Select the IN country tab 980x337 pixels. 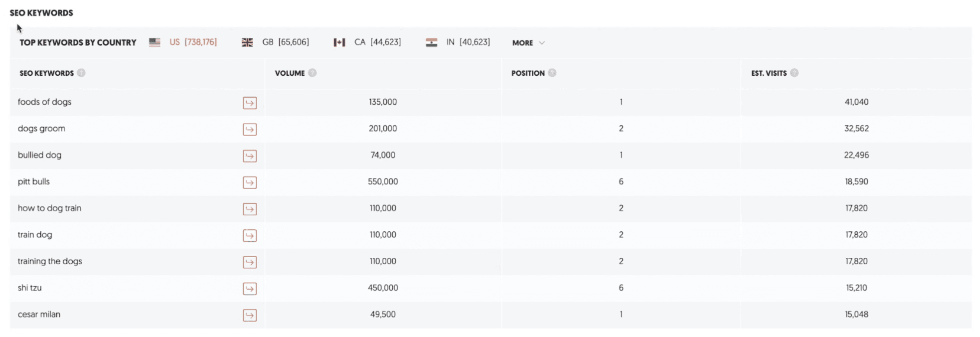[x=458, y=42]
